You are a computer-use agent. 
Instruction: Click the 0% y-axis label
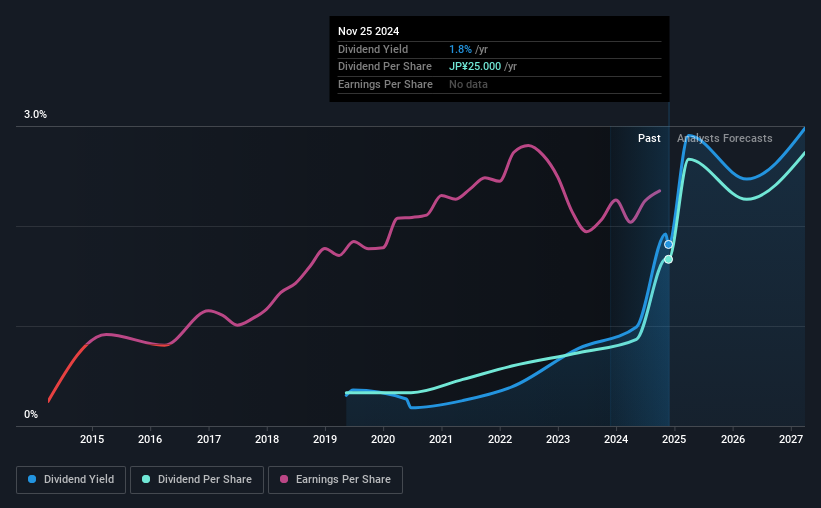click(x=31, y=414)
